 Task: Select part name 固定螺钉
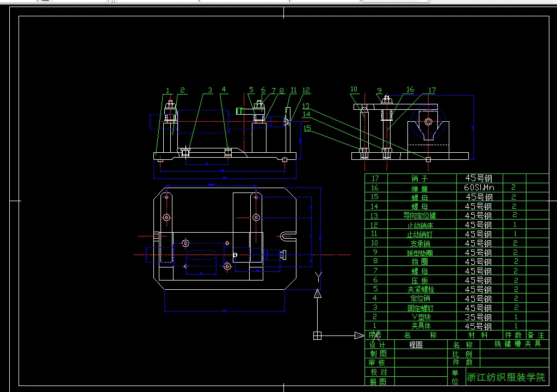coord(420,308)
